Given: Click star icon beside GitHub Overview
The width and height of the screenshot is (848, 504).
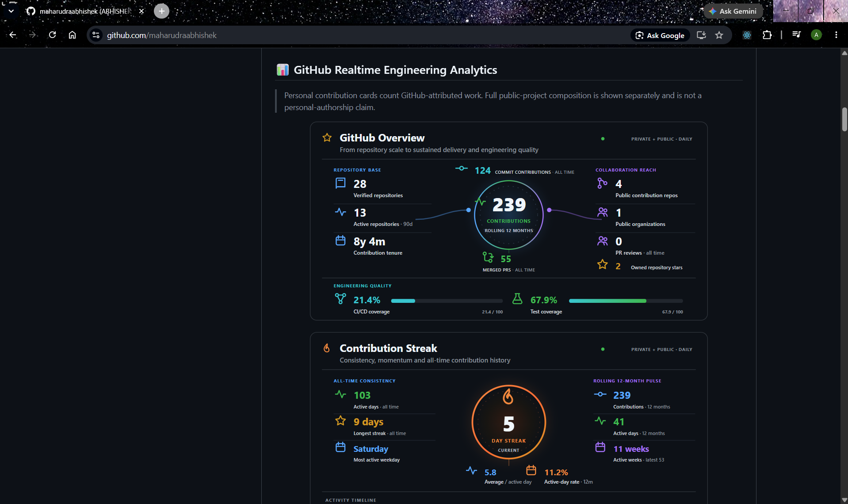Looking at the screenshot, I should (327, 137).
